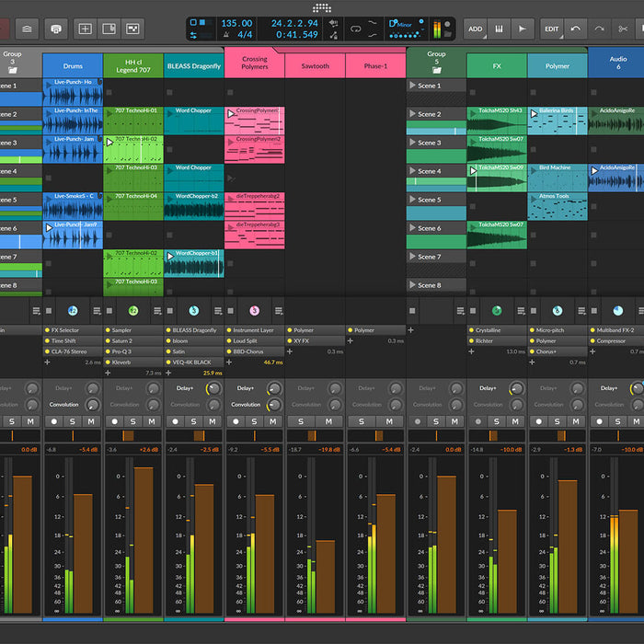Image resolution: width=644 pixels, height=644 pixels.
Task: Select the Crossing Polymers track header
Action: click(x=254, y=63)
